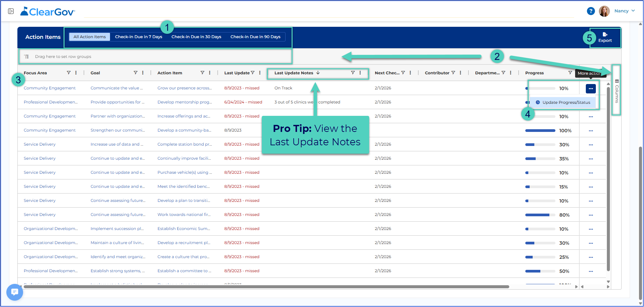Click the horizontal table scrollbar

point(266,287)
